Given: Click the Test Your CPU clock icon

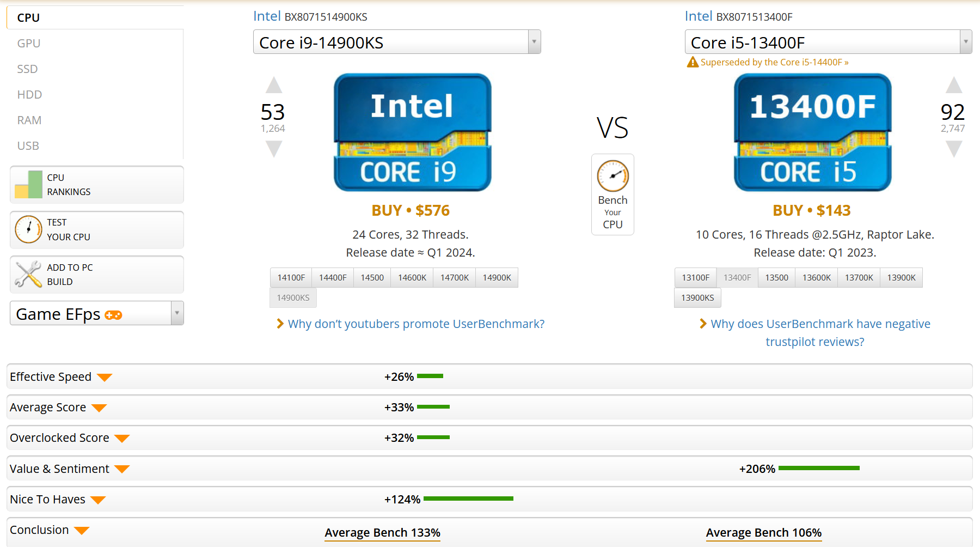Looking at the screenshot, I should click(x=28, y=229).
